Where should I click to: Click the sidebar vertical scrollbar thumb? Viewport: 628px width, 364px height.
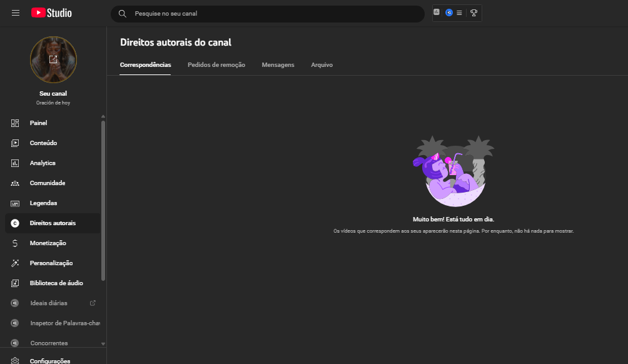click(103, 200)
